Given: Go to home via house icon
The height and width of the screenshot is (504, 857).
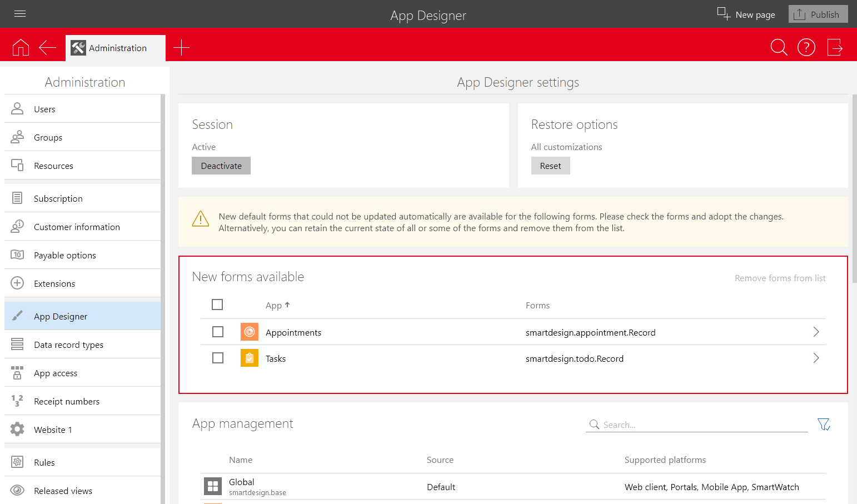Looking at the screenshot, I should point(21,48).
